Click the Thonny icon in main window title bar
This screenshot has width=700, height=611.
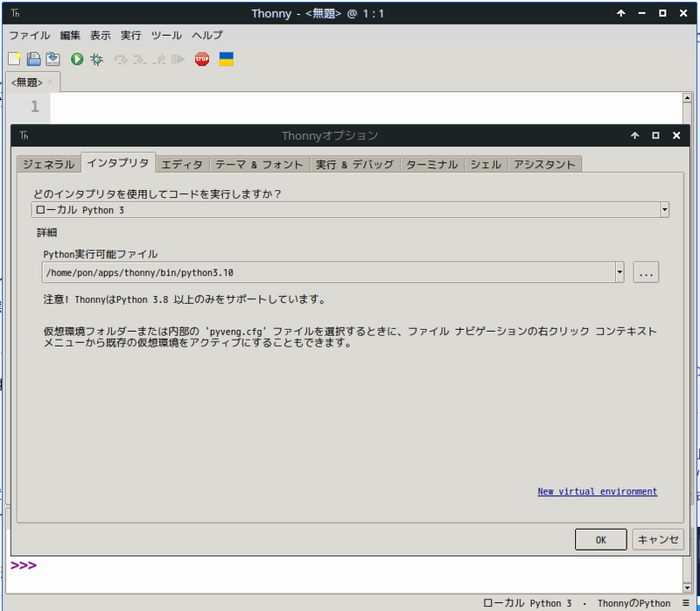pyautogui.click(x=16, y=13)
